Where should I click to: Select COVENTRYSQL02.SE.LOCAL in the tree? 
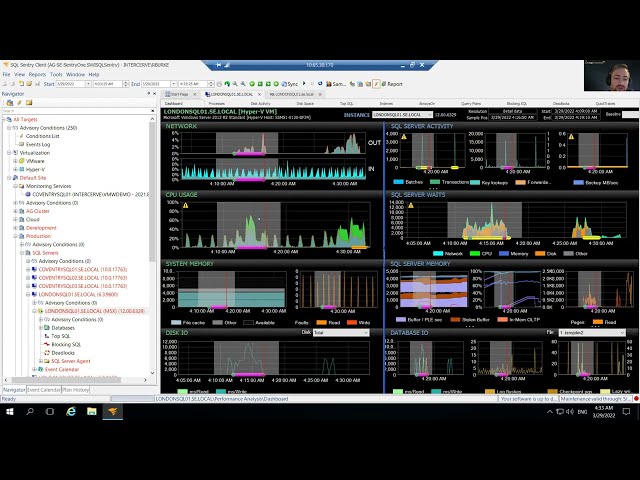[82, 278]
